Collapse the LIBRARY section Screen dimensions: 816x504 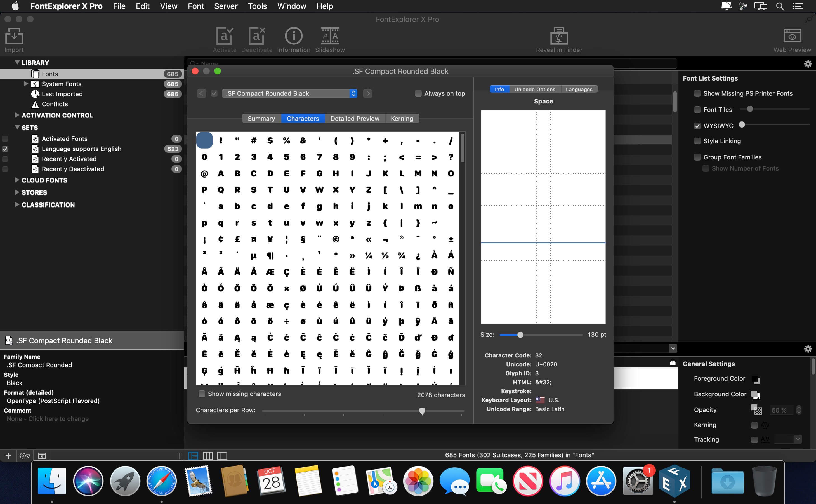(17, 62)
